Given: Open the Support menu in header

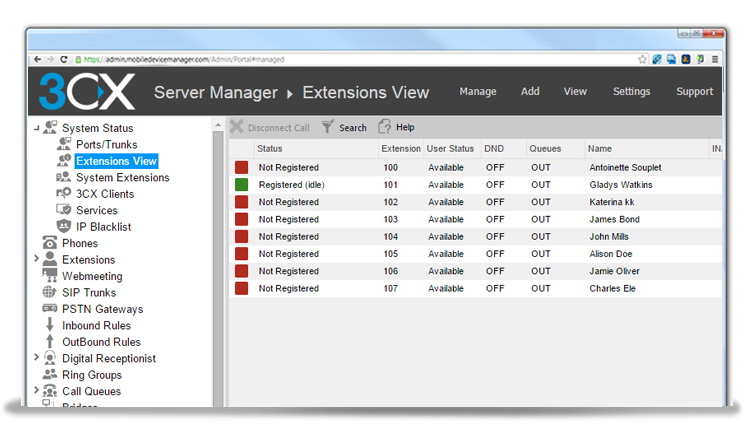Looking at the screenshot, I should (x=694, y=92).
